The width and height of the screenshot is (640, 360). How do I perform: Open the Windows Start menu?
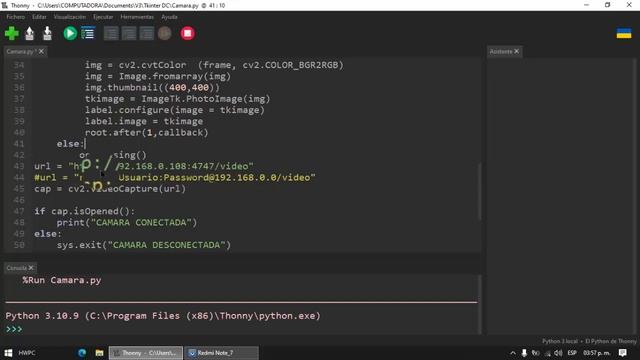(8, 353)
